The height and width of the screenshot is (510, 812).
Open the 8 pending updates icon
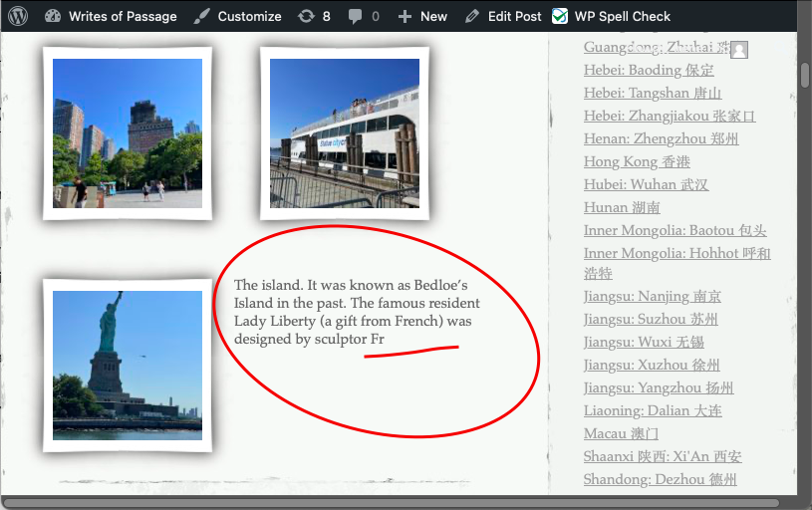(x=315, y=16)
